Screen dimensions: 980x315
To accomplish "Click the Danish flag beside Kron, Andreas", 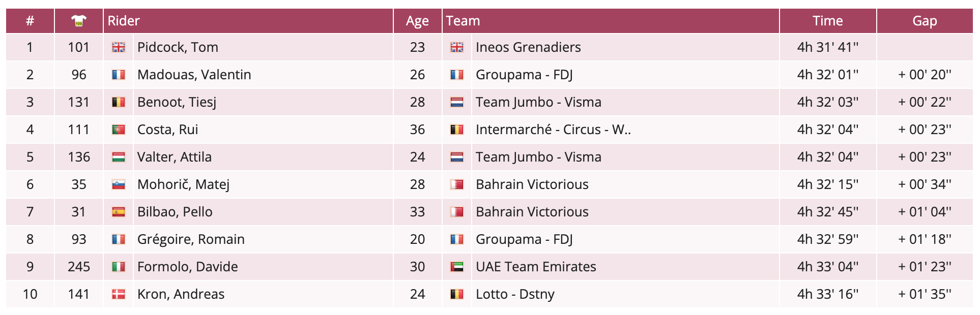I will pyautogui.click(x=119, y=294).
